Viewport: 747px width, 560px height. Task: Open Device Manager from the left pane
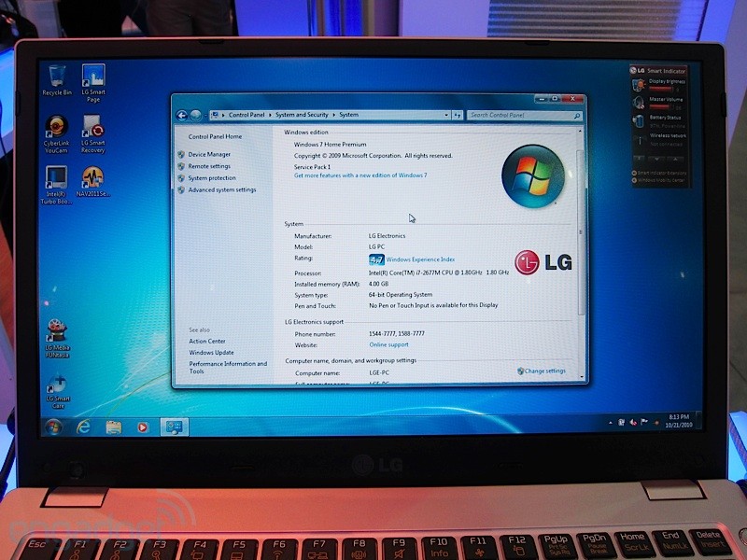tap(209, 154)
